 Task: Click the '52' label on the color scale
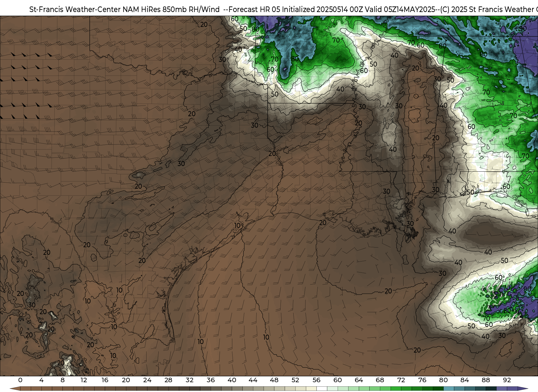click(295, 380)
